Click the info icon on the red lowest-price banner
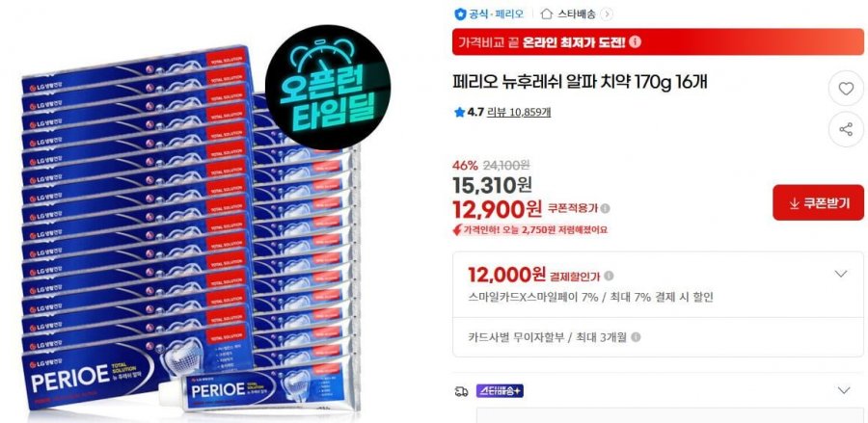This screenshot has height=423, width=868. point(635,41)
